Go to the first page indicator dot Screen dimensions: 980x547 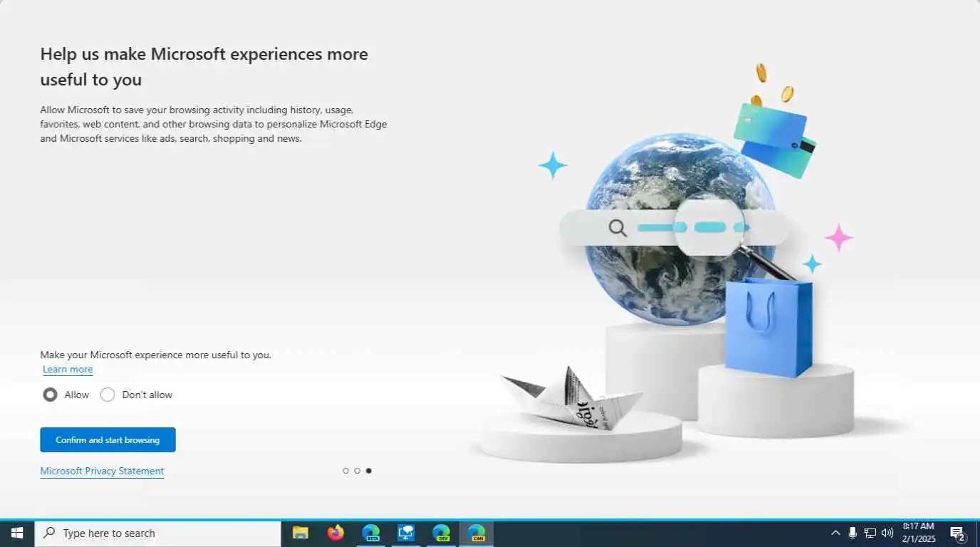[345, 471]
